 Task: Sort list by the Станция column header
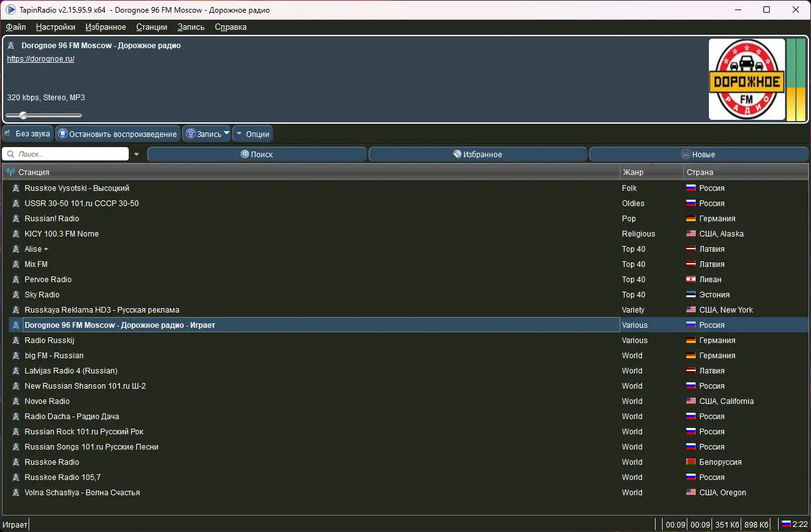point(311,172)
